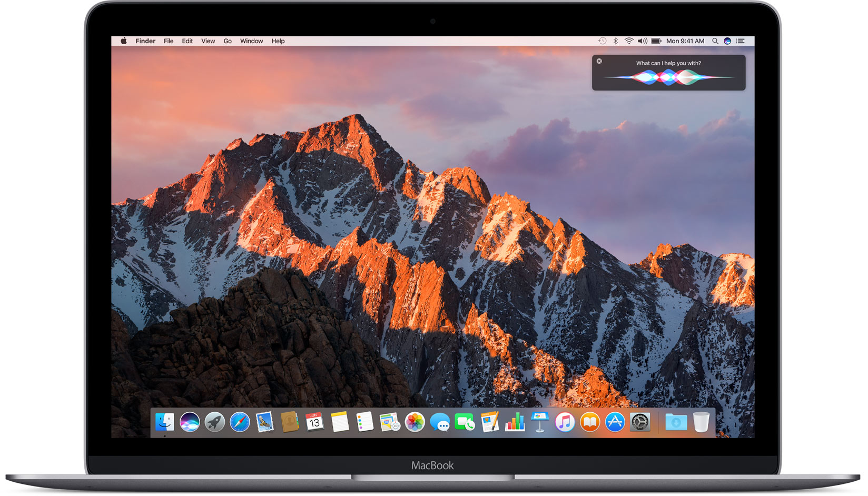Launch iBooks orange book icon
Image resolution: width=868 pixels, height=496 pixels.
(590, 422)
